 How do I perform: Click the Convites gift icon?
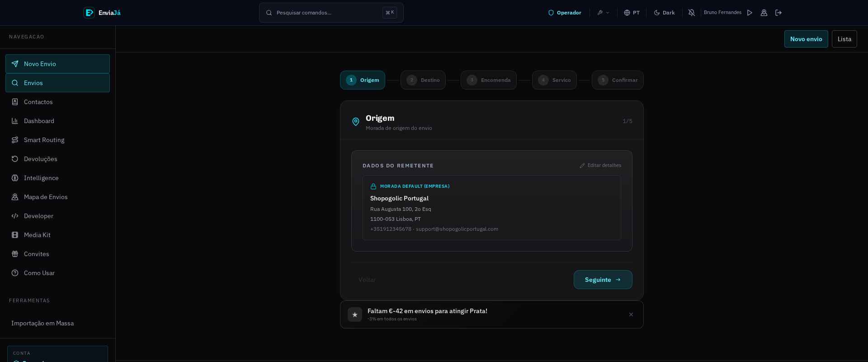point(15,254)
